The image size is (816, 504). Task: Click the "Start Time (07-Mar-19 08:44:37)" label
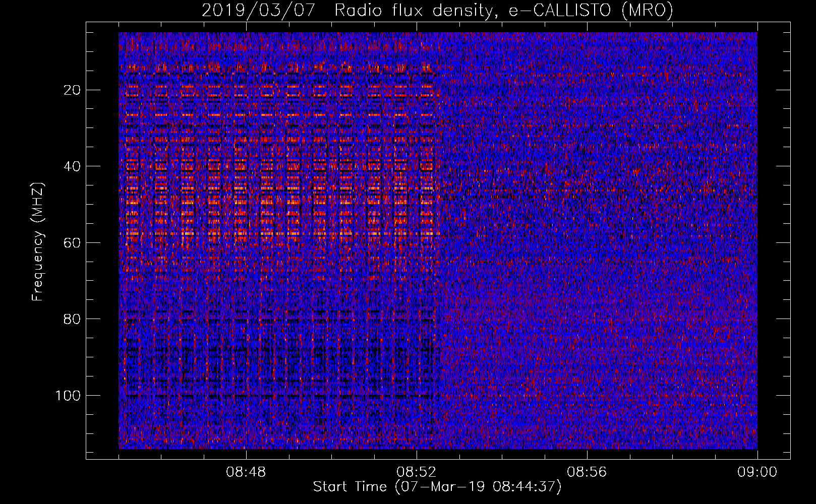coord(437,487)
